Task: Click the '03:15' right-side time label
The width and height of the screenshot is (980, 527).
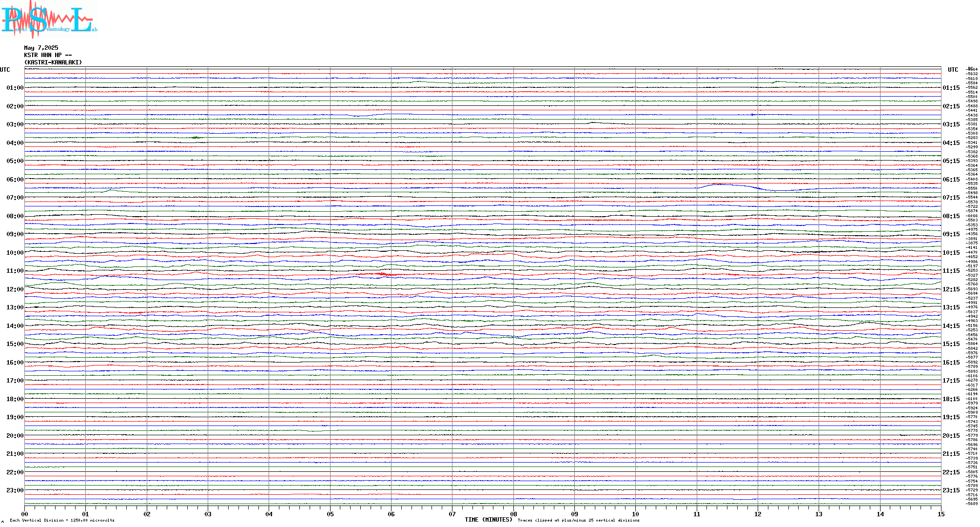Action: (x=951, y=124)
